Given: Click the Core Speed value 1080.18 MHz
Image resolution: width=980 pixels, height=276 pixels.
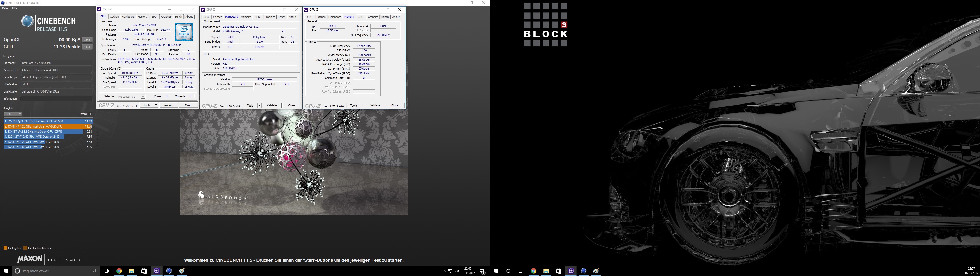Looking at the screenshot, I should pos(129,73).
